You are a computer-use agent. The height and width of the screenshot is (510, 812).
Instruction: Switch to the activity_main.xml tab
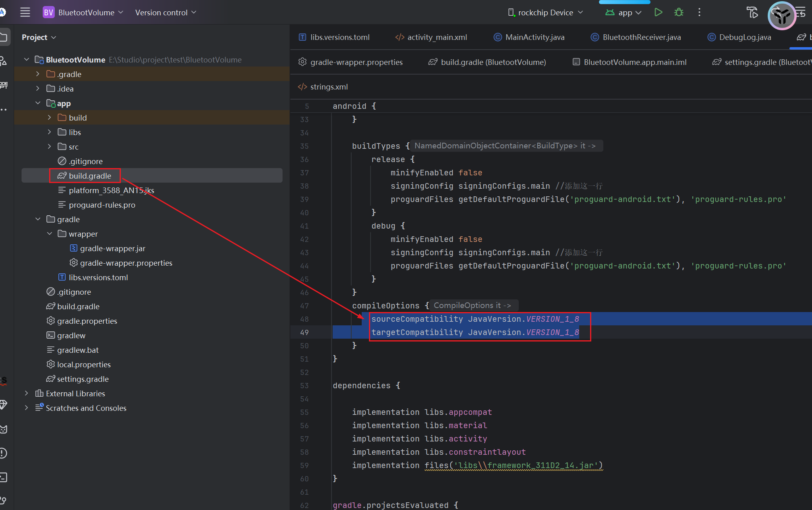pyautogui.click(x=431, y=37)
